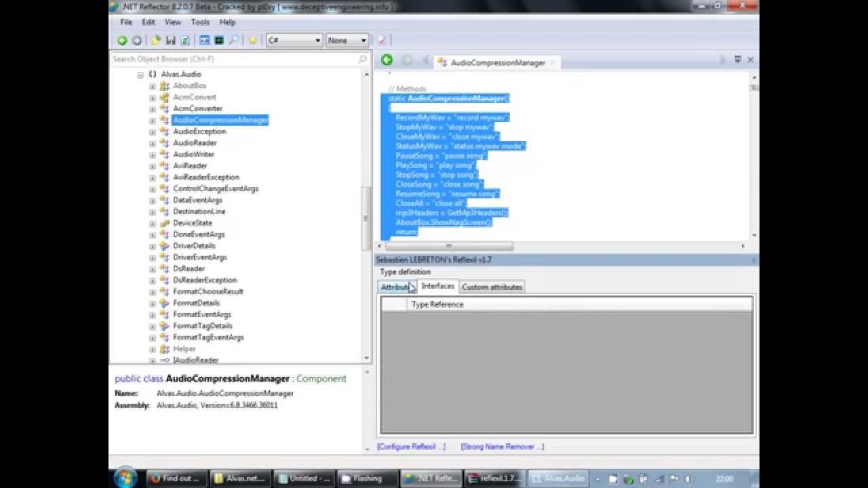868x488 pixels.
Task: Click the AcmConvert class icon
Action: 164,98
